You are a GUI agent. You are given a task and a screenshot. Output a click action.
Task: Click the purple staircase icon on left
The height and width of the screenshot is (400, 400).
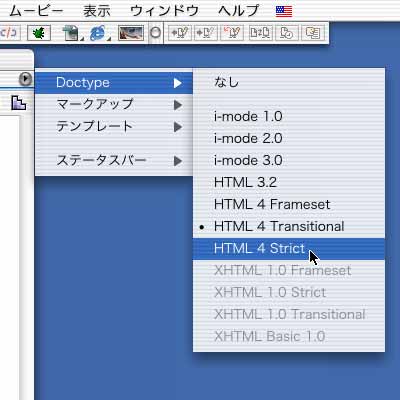click(18, 103)
